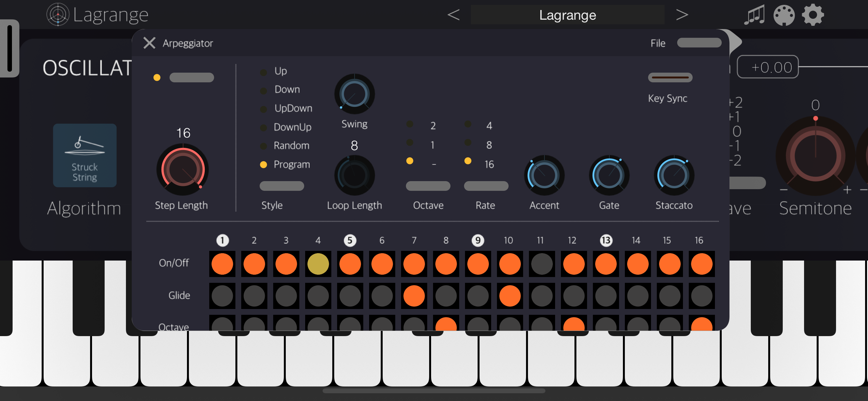868x401 pixels.
Task: Click the +0.00 value field
Action: click(x=767, y=67)
